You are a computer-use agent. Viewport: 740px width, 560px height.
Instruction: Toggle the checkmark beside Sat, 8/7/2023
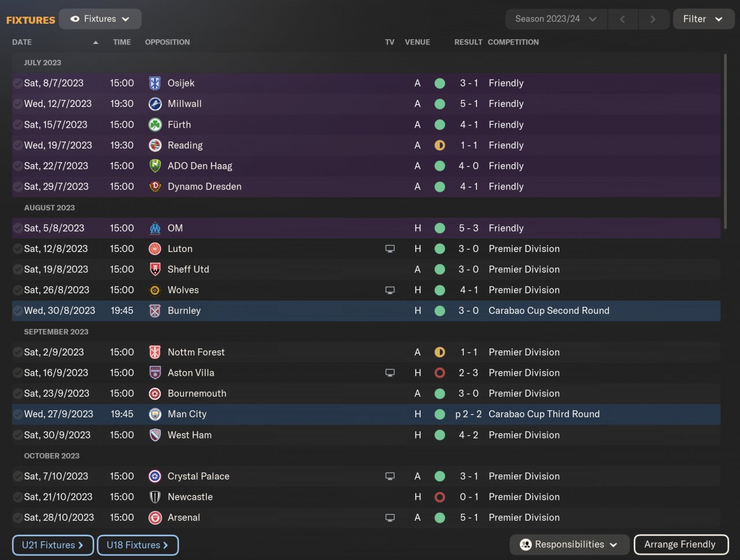coord(18,83)
